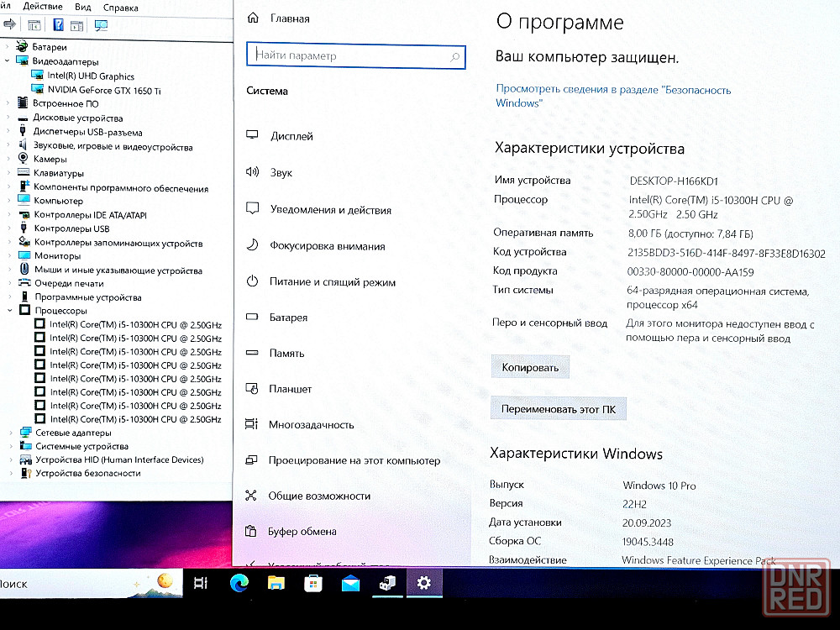Select the NVIDIA GeForce GTX 1650 Ti adapter

[x=104, y=91]
